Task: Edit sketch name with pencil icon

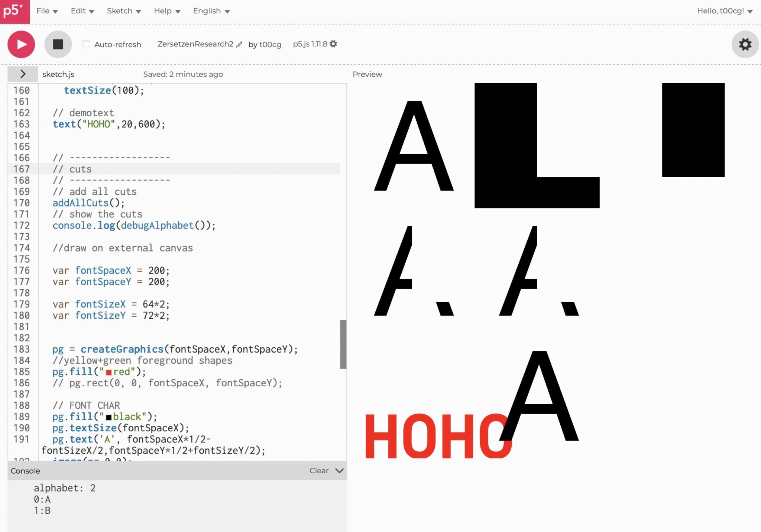Action: (x=239, y=45)
